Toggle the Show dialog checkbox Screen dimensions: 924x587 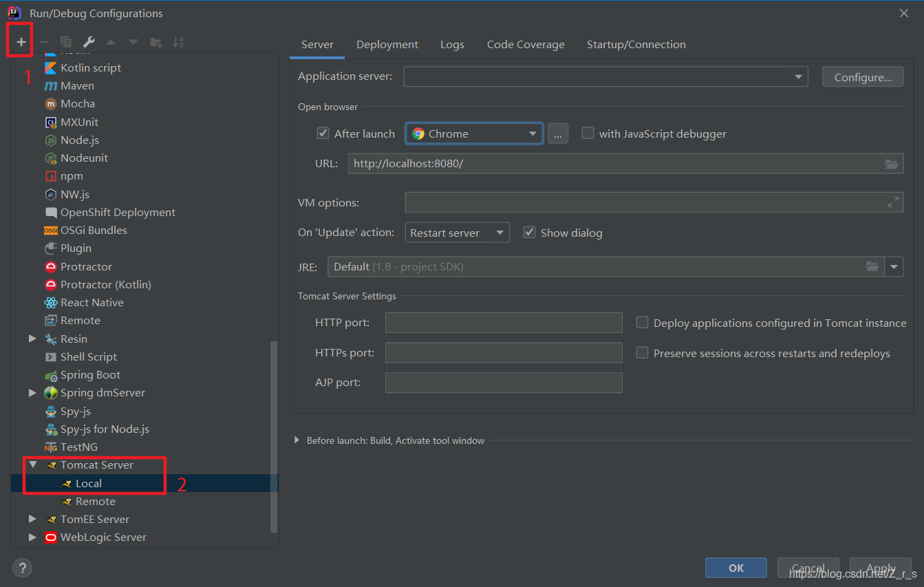coord(529,233)
